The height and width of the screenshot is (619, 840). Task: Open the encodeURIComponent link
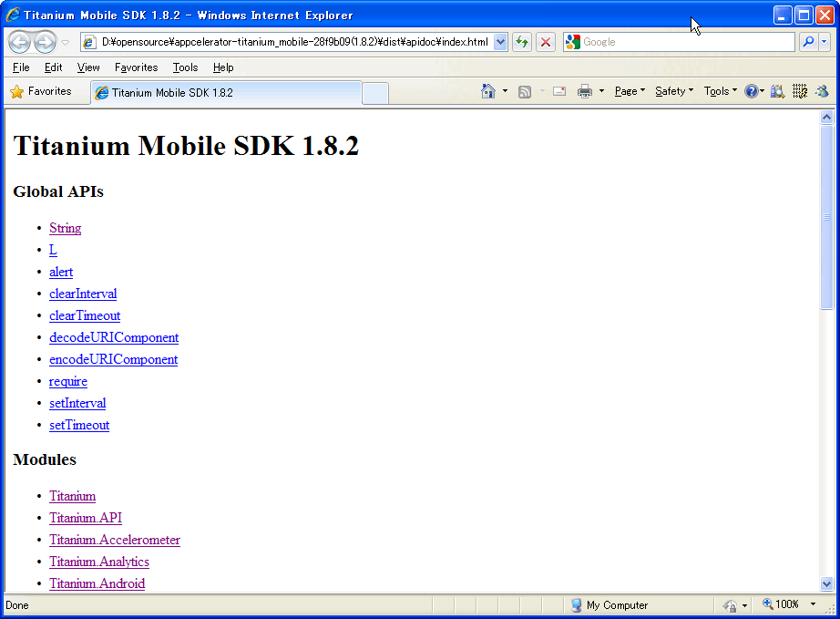pyautogui.click(x=114, y=359)
